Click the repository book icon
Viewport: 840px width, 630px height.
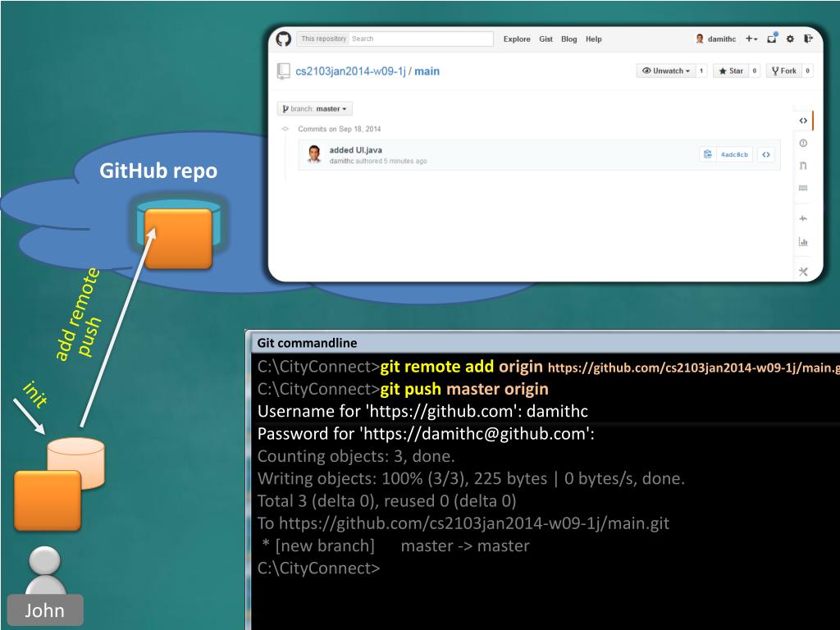pos(283,71)
